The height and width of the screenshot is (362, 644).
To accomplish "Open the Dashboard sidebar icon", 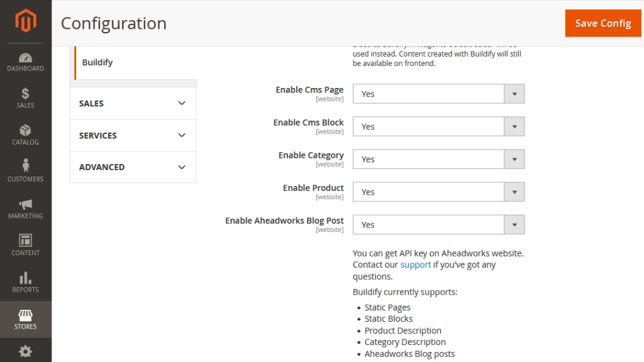I will coord(25,62).
